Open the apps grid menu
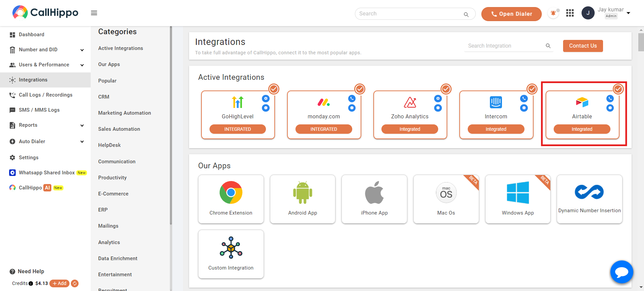 click(x=570, y=13)
